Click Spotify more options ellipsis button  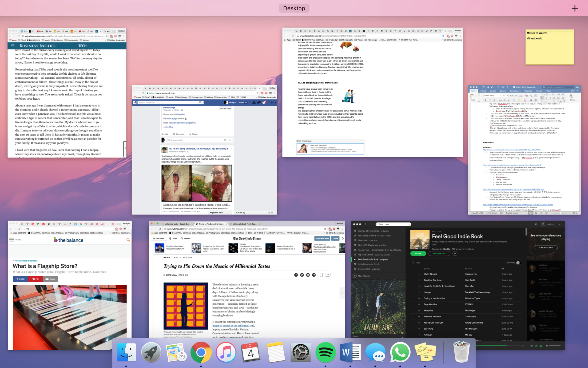455,253
